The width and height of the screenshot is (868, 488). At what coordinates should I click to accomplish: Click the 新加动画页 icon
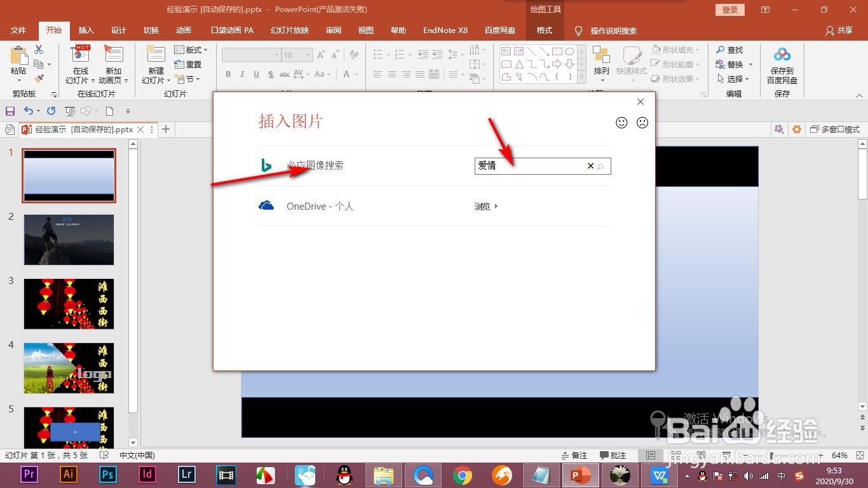coord(114,55)
